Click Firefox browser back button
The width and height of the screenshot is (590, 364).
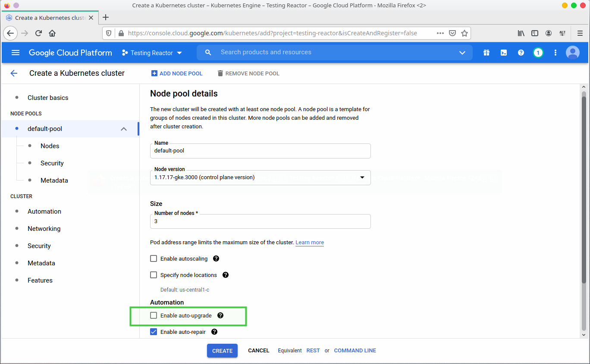click(11, 33)
